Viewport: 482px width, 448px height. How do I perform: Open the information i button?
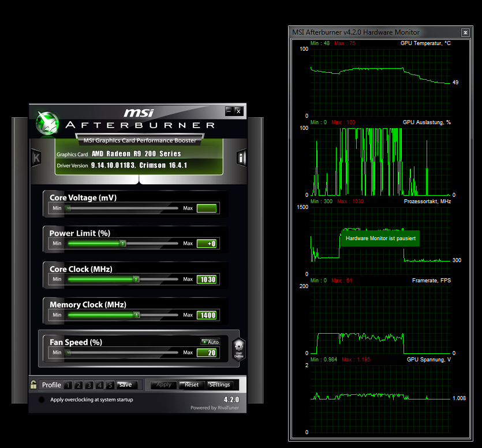(241, 158)
